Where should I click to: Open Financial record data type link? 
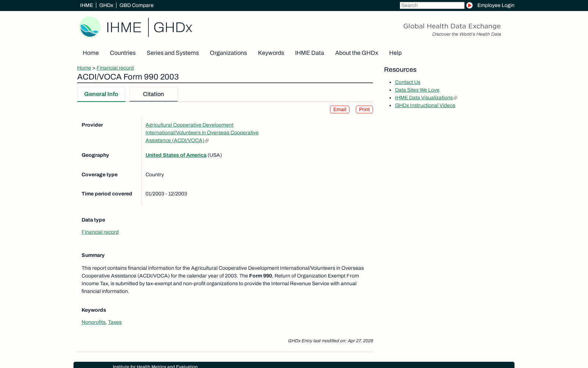pyautogui.click(x=100, y=232)
